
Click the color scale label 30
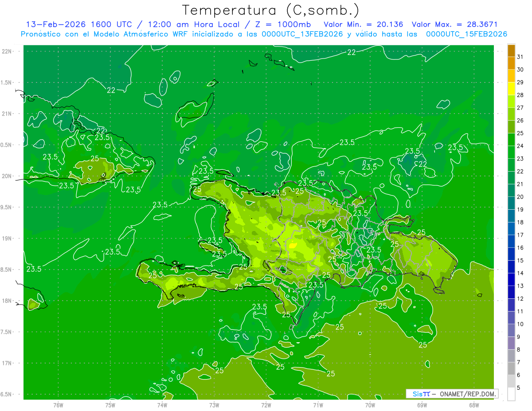point(520,70)
